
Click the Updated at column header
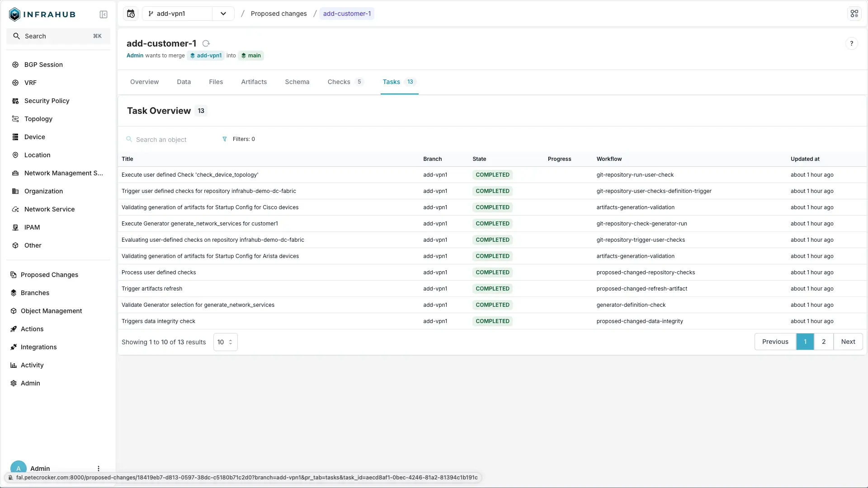click(x=805, y=159)
